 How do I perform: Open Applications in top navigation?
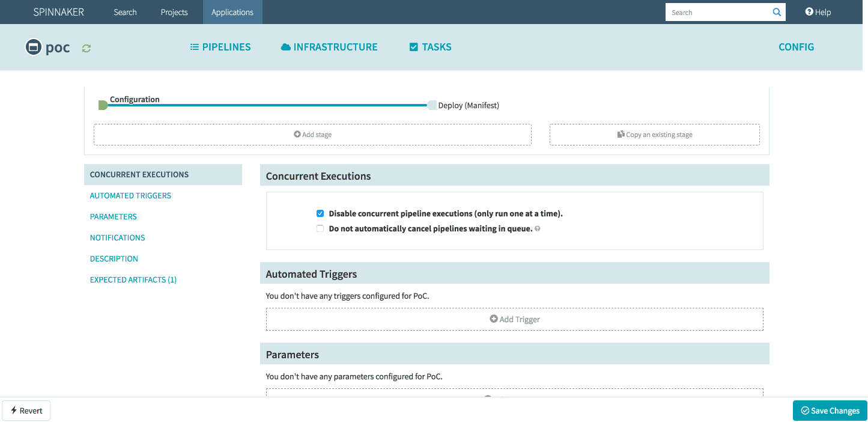coord(232,12)
